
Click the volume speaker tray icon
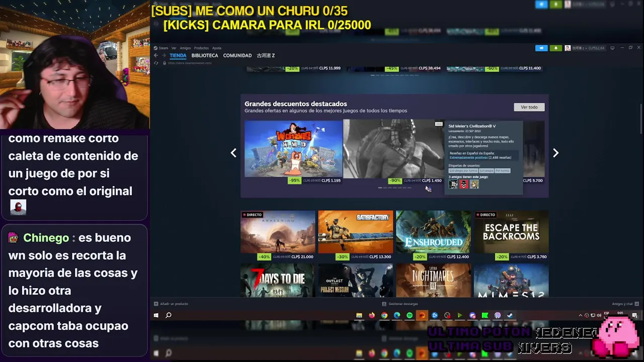[599, 315]
